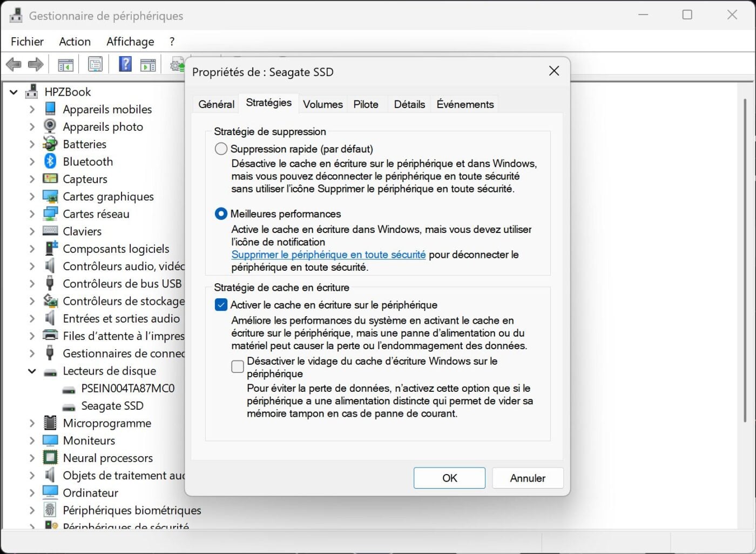Expand the Cartes graphiques node
This screenshot has width=756, height=554.
coord(32,196)
